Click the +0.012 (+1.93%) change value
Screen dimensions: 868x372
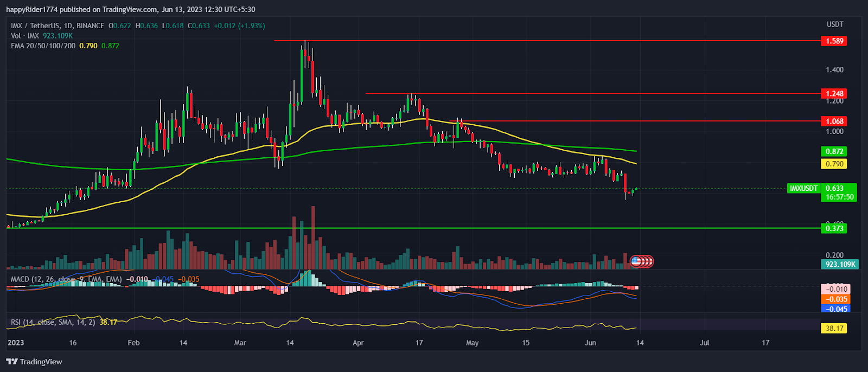239,25
